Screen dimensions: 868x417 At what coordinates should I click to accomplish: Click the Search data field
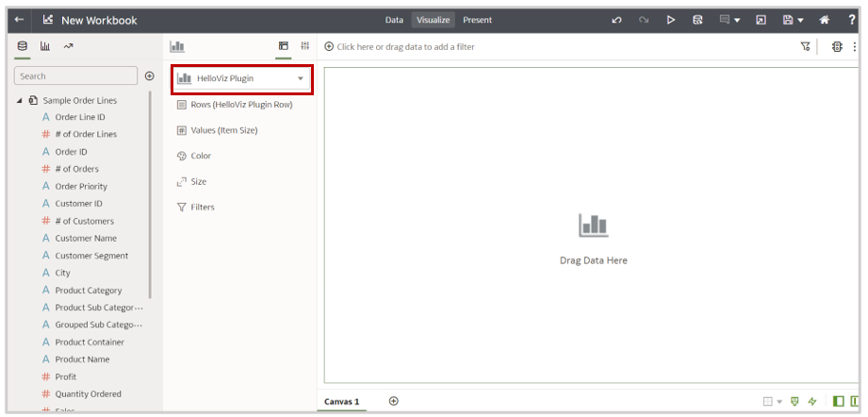click(75, 75)
